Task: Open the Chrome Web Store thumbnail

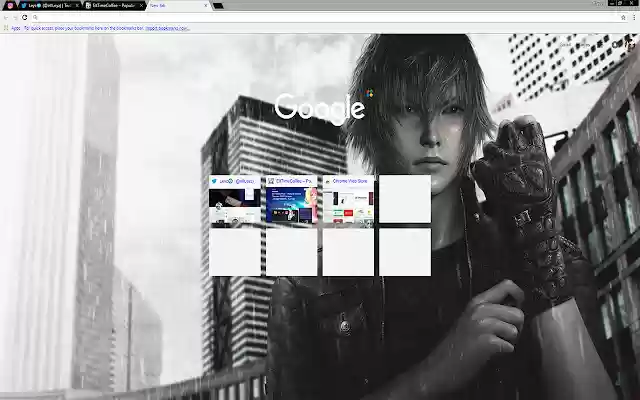Action: (x=348, y=199)
